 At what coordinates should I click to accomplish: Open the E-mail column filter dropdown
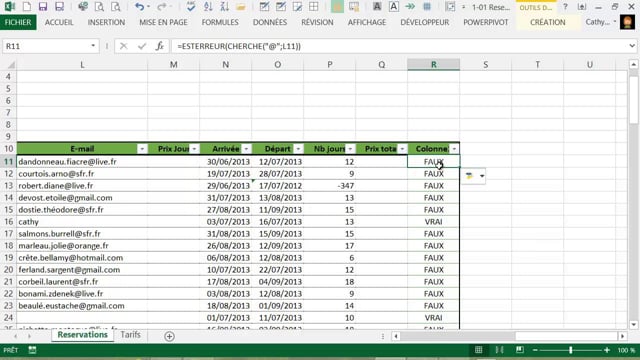142,149
